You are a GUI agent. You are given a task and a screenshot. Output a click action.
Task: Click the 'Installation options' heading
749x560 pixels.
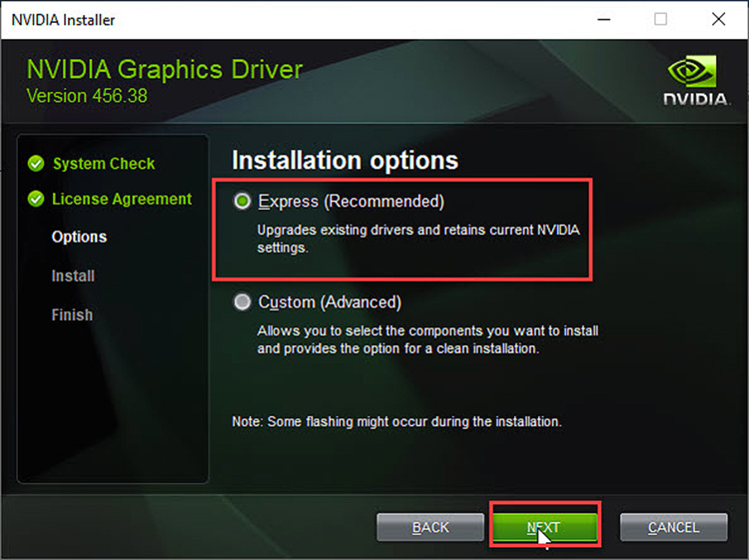point(345,161)
